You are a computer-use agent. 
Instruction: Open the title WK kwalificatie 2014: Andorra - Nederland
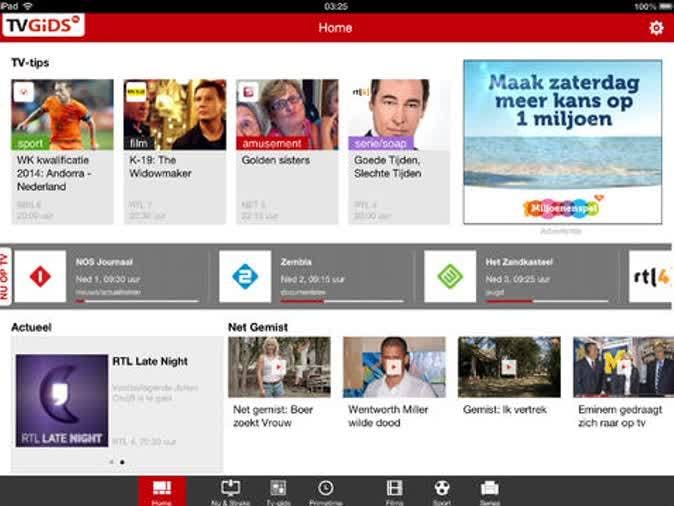pyautogui.click(x=54, y=173)
